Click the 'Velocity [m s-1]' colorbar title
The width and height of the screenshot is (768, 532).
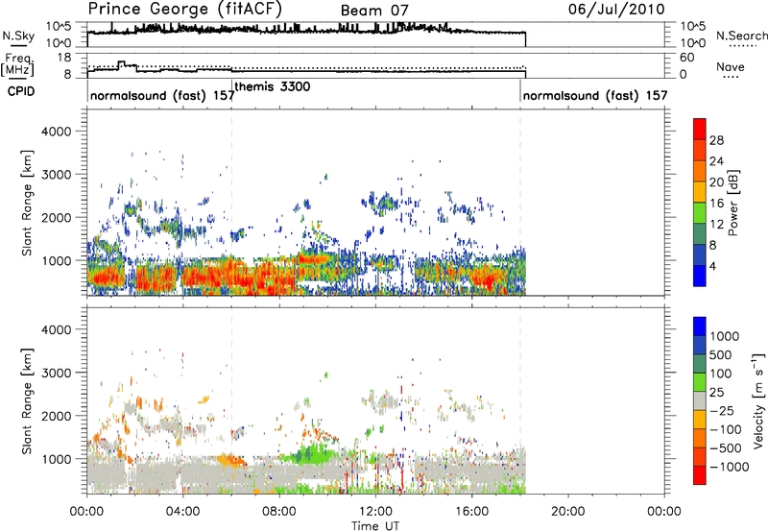758,400
